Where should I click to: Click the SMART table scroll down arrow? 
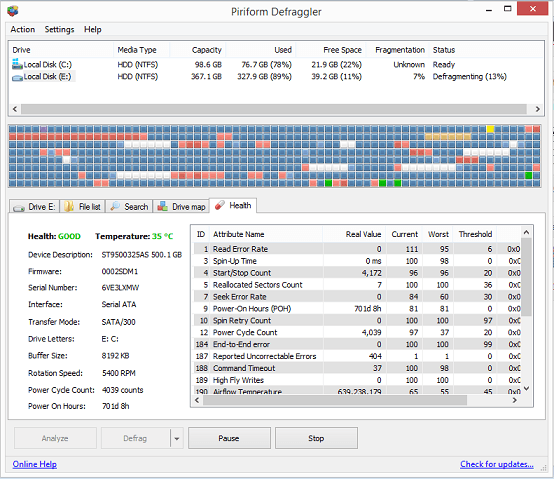526,388
